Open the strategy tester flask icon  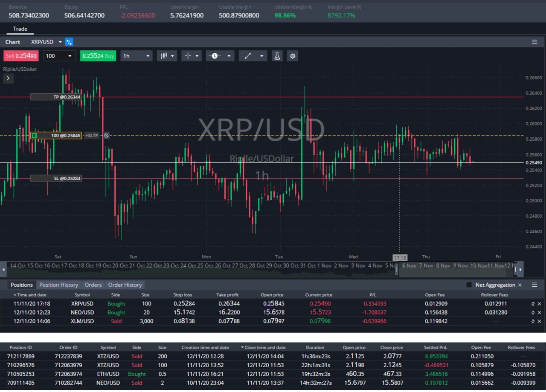tap(277, 56)
